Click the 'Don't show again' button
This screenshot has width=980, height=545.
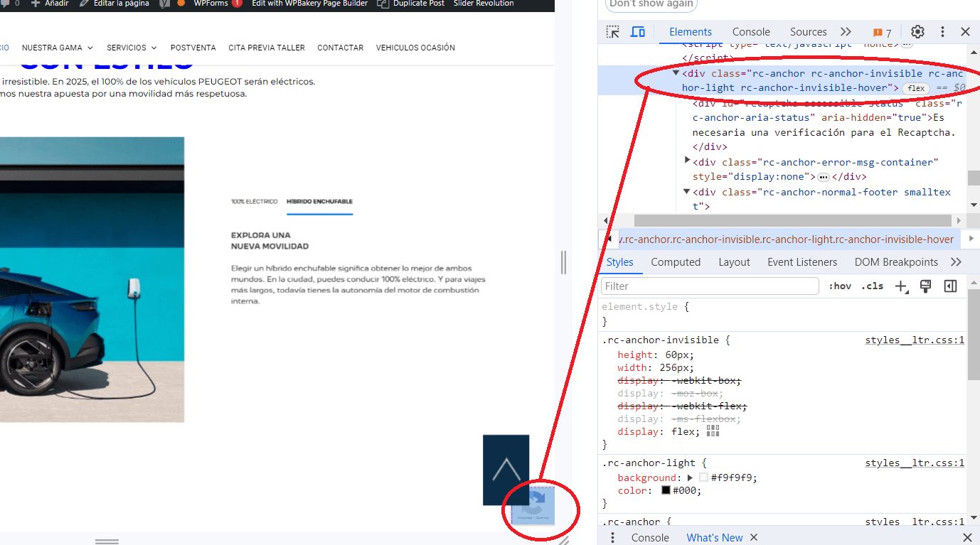pos(651,5)
